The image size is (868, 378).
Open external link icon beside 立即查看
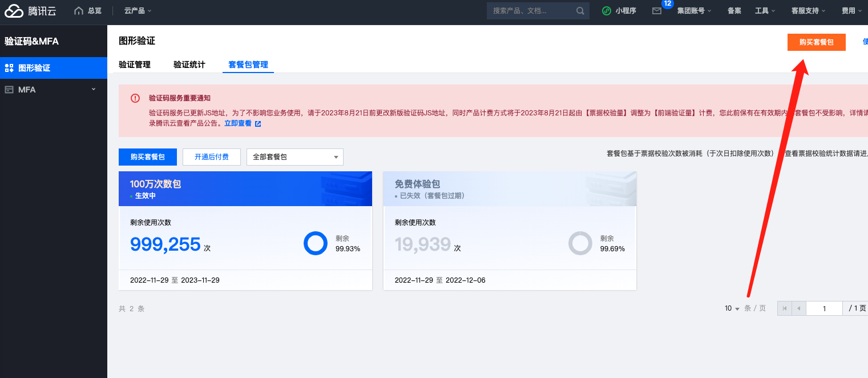pyautogui.click(x=258, y=123)
